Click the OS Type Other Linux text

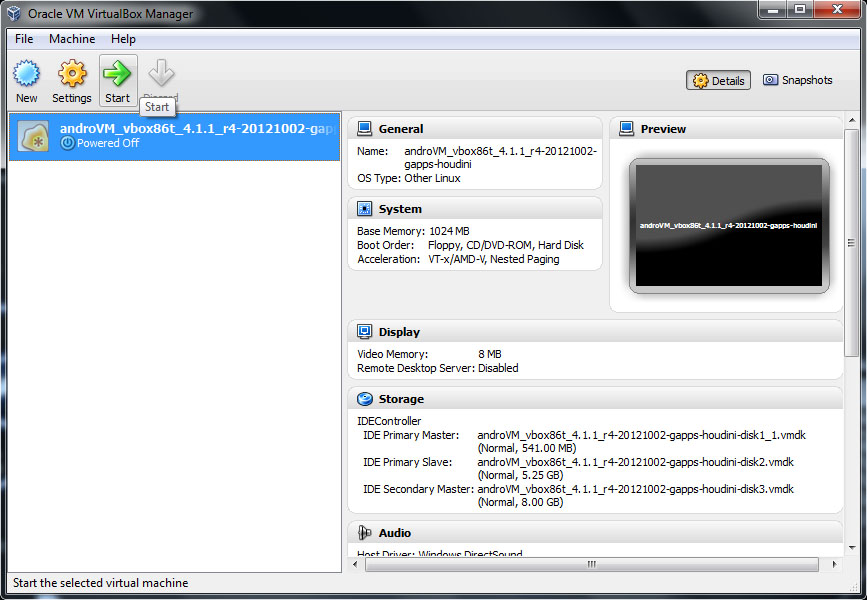tap(432, 178)
